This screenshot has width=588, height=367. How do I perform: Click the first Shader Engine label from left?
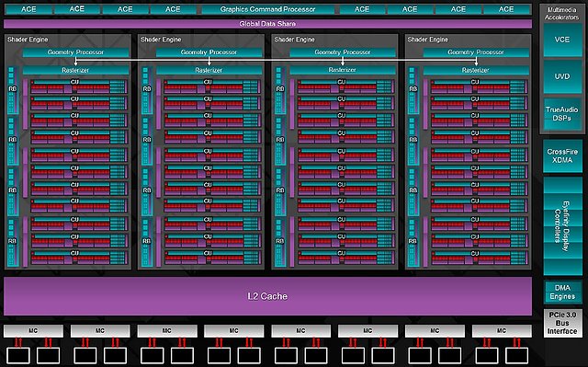28,40
